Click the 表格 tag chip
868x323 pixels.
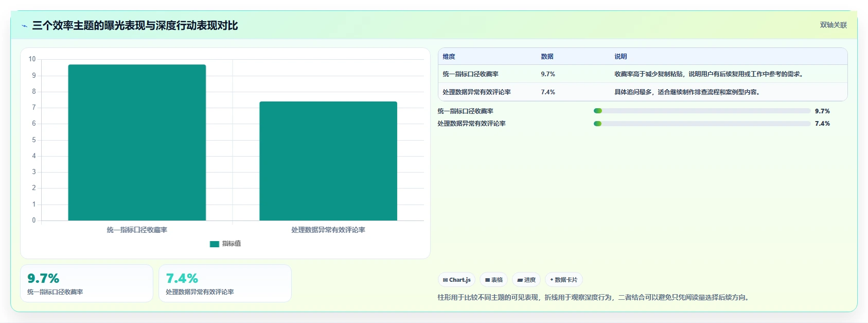[x=494, y=280]
